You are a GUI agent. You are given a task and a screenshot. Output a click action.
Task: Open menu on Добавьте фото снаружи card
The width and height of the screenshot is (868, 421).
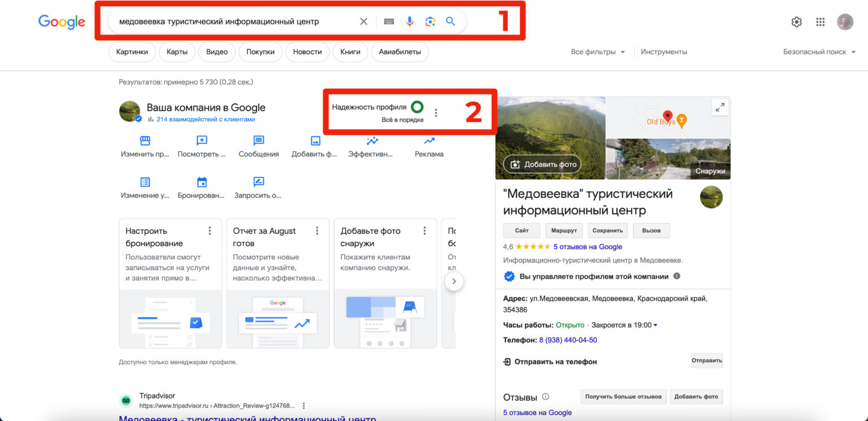[x=424, y=231]
